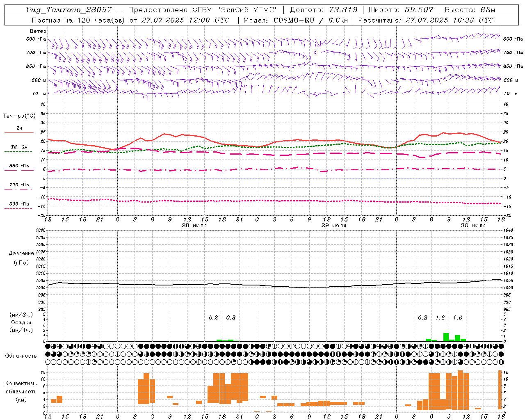The image size is (525, 420).
Task: Click the 29 июля date label
Action: click(x=334, y=226)
